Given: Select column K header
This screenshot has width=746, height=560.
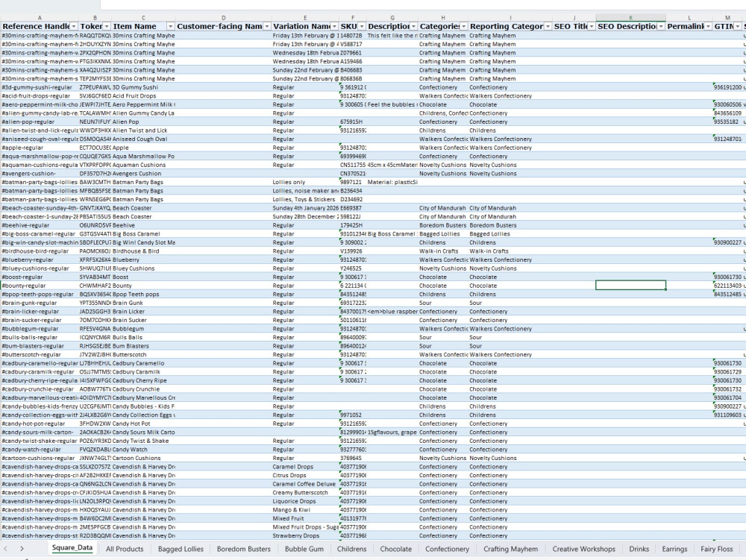Looking at the screenshot, I should [x=631, y=18].
